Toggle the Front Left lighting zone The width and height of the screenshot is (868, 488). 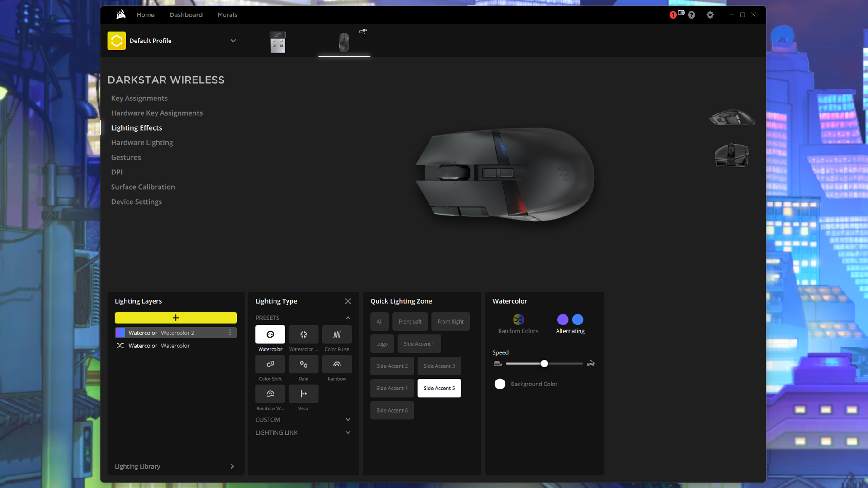[410, 322]
